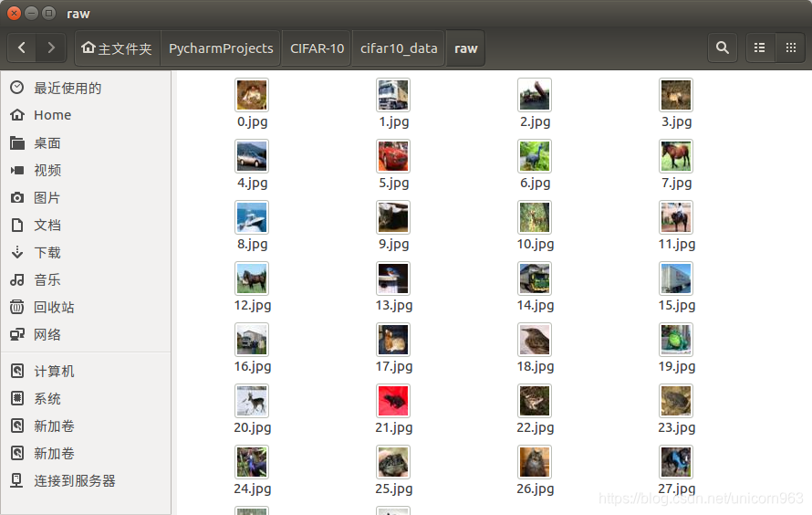
Task: Close the raw window
Action: click(14, 13)
